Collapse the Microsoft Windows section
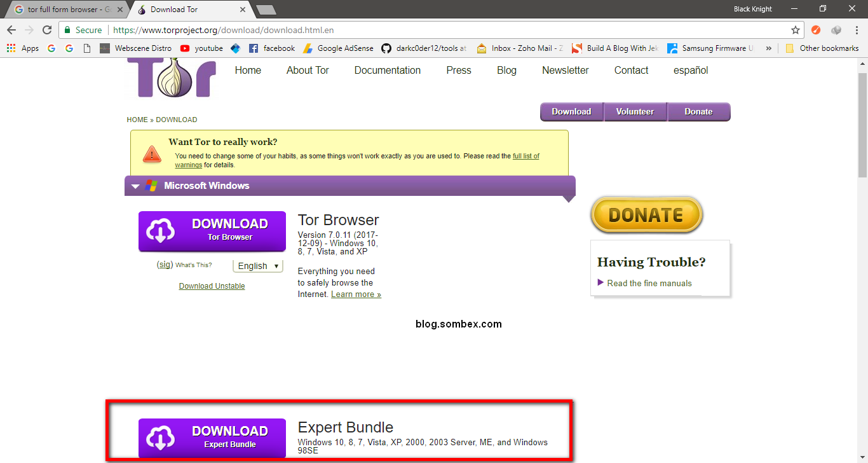 pyautogui.click(x=135, y=186)
